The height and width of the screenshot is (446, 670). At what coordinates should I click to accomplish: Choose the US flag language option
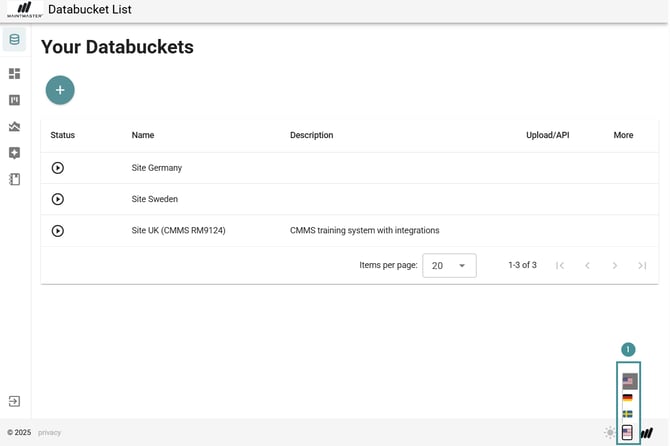[x=629, y=381]
